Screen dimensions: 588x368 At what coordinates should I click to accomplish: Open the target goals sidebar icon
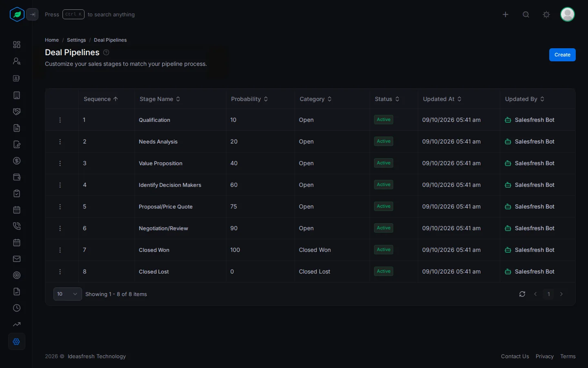point(17,275)
